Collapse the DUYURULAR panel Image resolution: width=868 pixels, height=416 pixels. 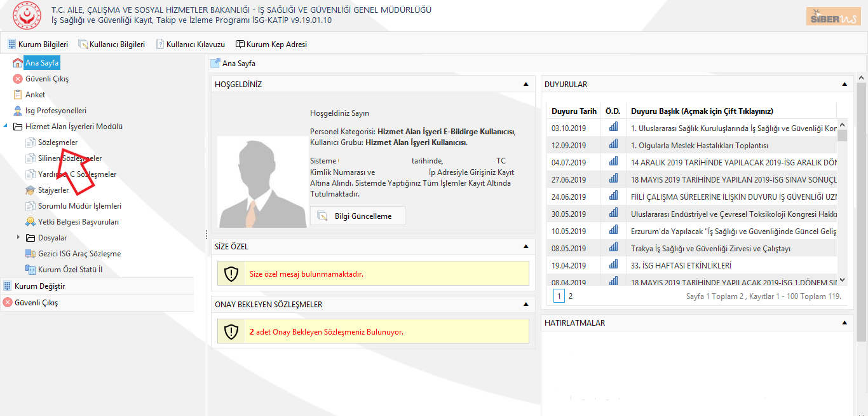pyautogui.click(x=844, y=84)
